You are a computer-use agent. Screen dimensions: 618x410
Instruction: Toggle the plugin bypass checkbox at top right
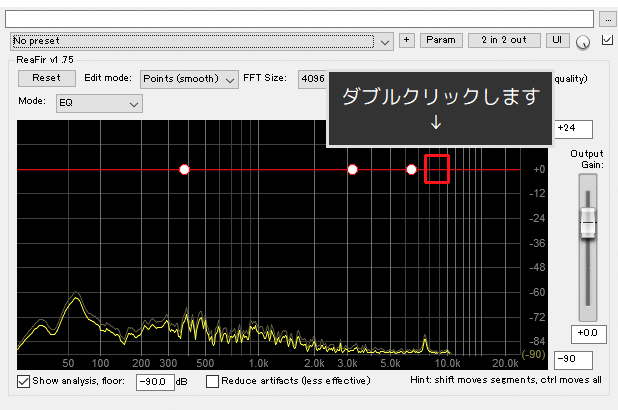coord(607,40)
